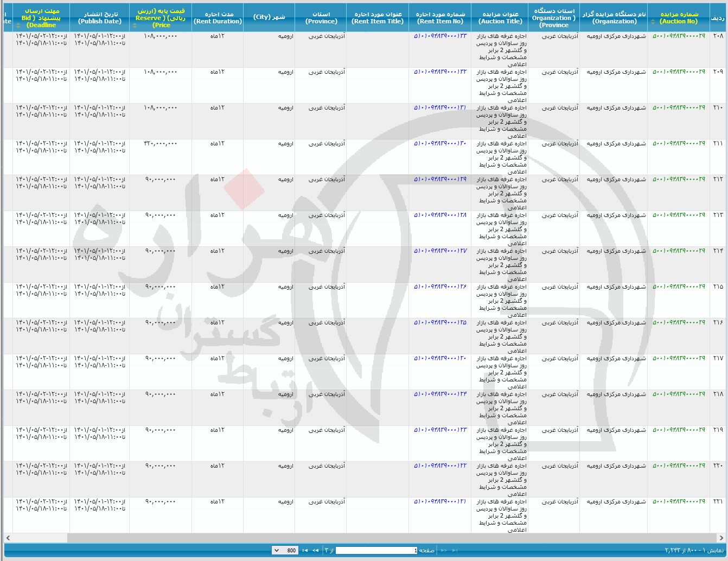Image resolution: width=728 pixels, height=561 pixels.
Task: Open auction number link in row ۲۱۸
Action: (x=679, y=394)
